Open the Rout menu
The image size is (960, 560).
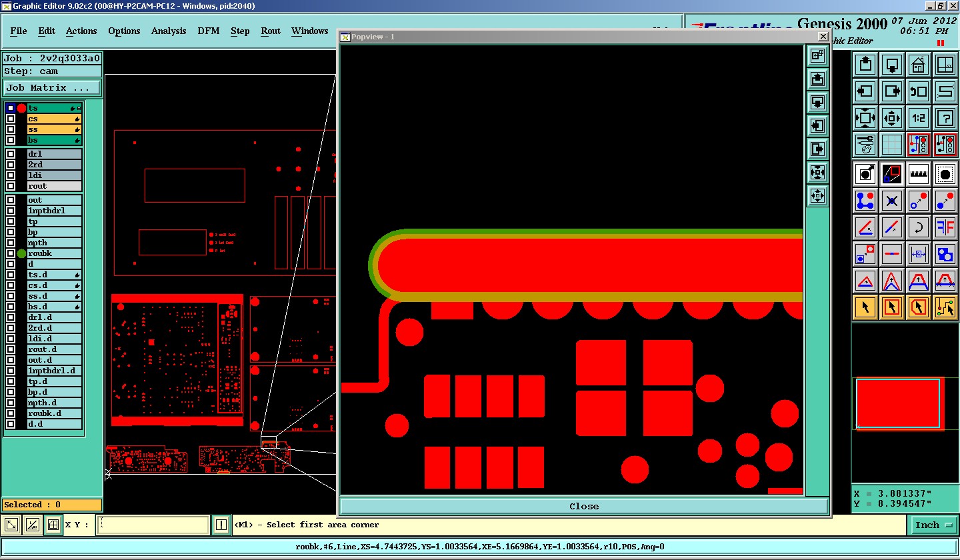coord(271,31)
